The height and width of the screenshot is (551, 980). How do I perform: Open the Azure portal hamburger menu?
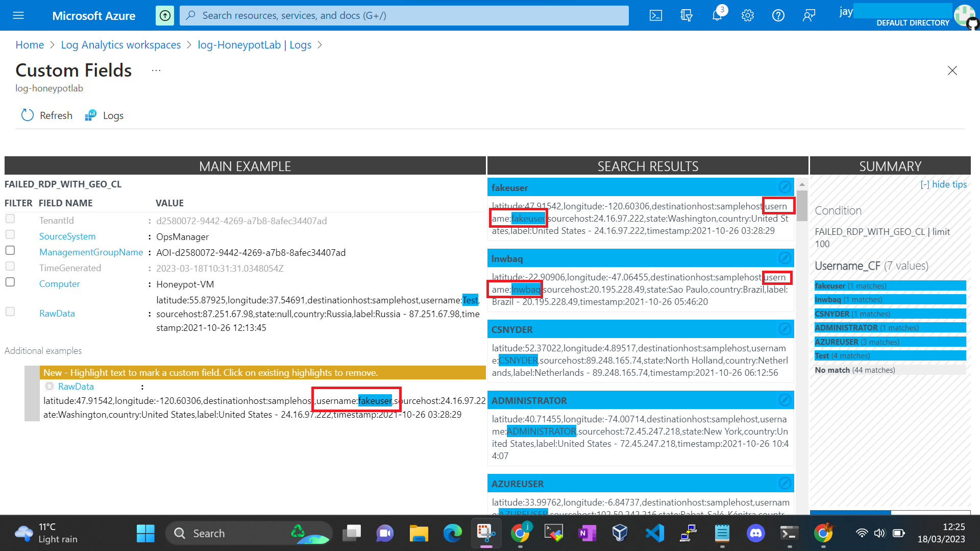[18, 15]
